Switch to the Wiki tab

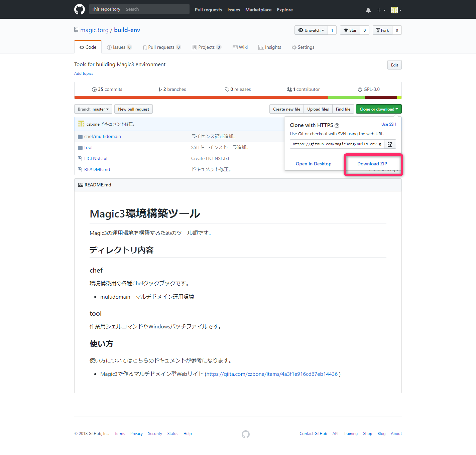pyautogui.click(x=240, y=47)
